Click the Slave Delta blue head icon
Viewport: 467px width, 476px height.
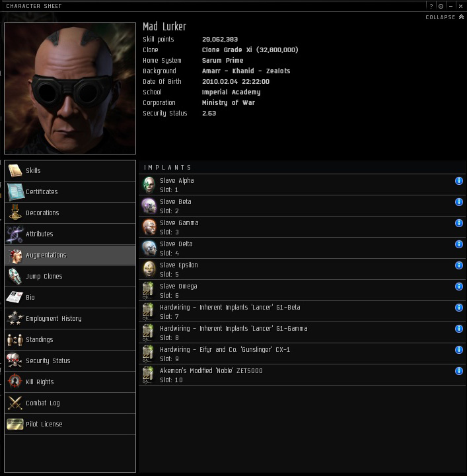pos(149,248)
